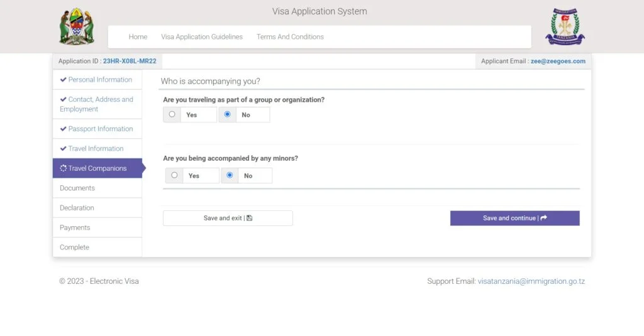Select No for traveling as a group
Image resolution: width=644 pixels, height=336 pixels.
(x=228, y=114)
